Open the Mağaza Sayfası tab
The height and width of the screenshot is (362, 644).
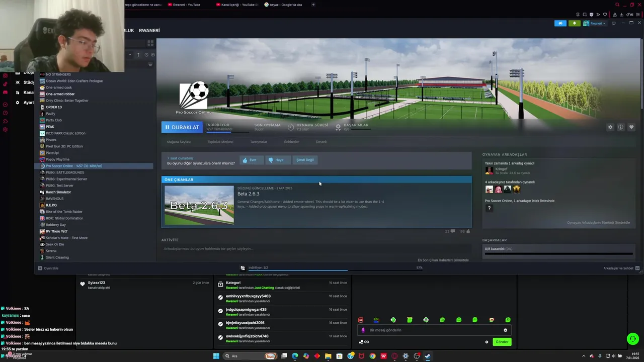(179, 142)
